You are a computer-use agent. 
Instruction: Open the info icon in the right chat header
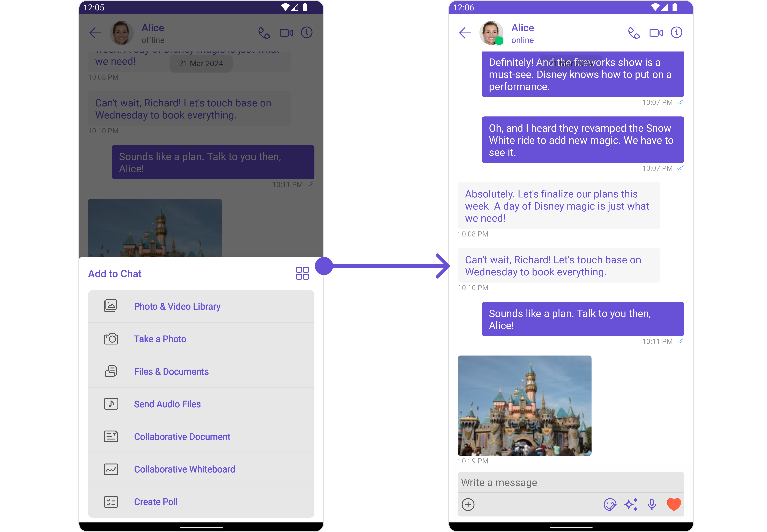pyautogui.click(x=676, y=33)
